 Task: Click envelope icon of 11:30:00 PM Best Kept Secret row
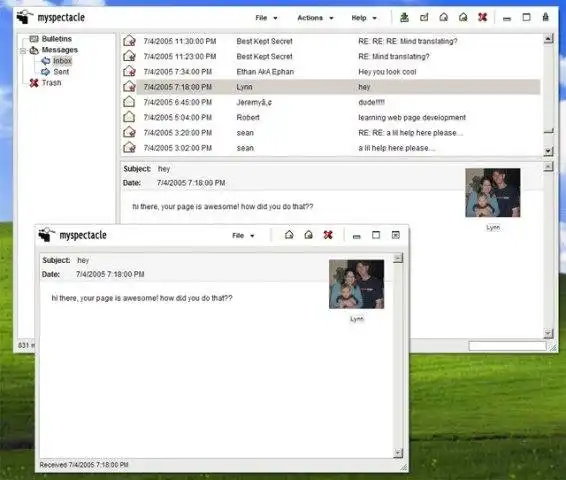tap(129, 41)
